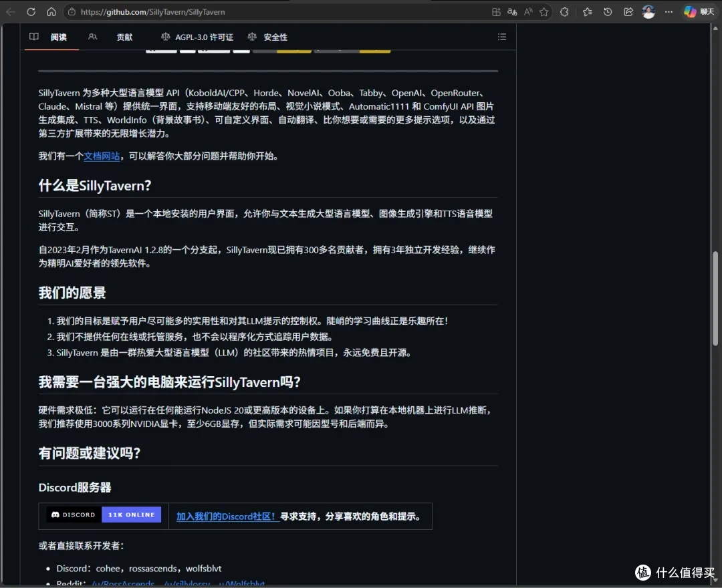Click the browser back arrow

pos(11,12)
